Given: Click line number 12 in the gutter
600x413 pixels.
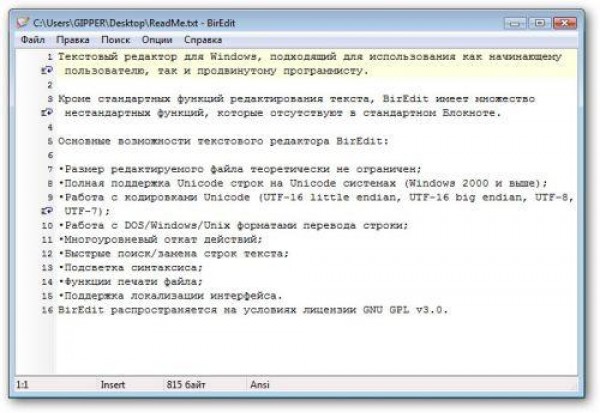Looking at the screenshot, I should (47, 254).
